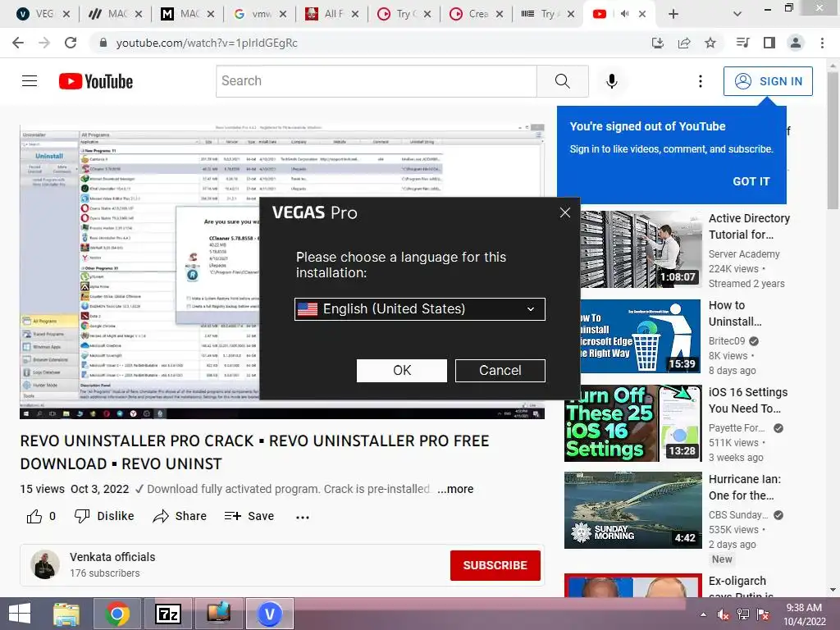The width and height of the screenshot is (840, 630).
Task: Open the media controls toolbar icon
Action: (742, 43)
